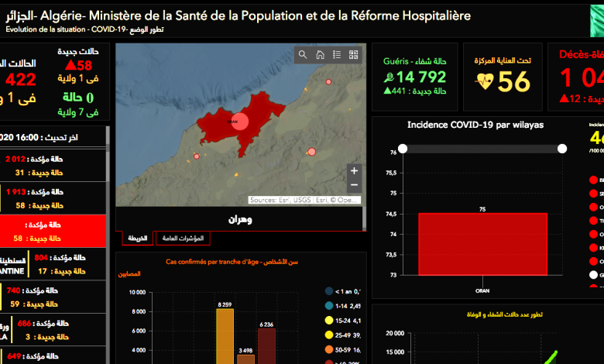Click the red triangle beside 58 new cases
The height and width of the screenshot is (364, 604).
click(x=70, y=64)
